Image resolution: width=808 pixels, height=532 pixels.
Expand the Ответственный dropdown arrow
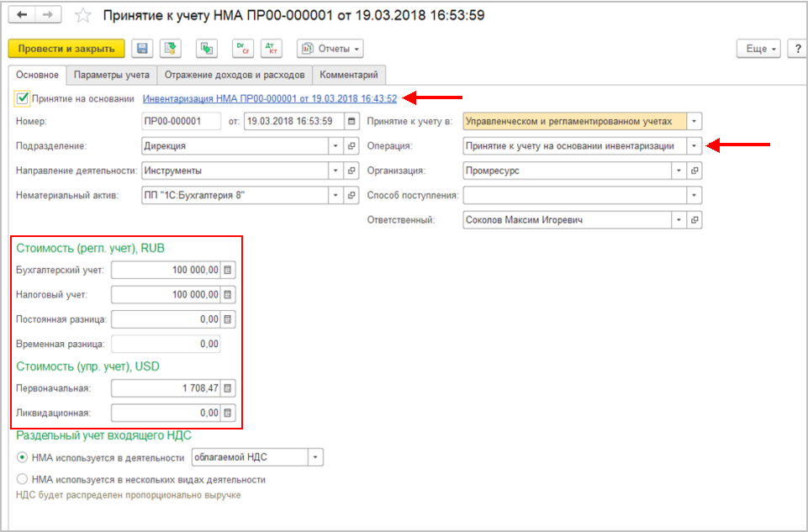[x=679, y=220]
